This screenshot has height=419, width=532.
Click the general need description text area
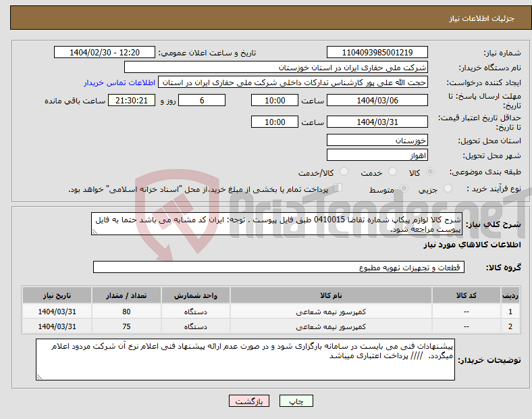click(x=277, y=224)
